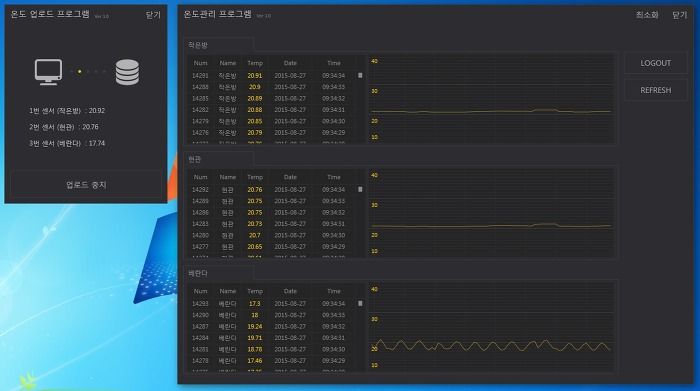700x391 pixels.
Task: Click the REFRESH button
Action: click(655, 90)
